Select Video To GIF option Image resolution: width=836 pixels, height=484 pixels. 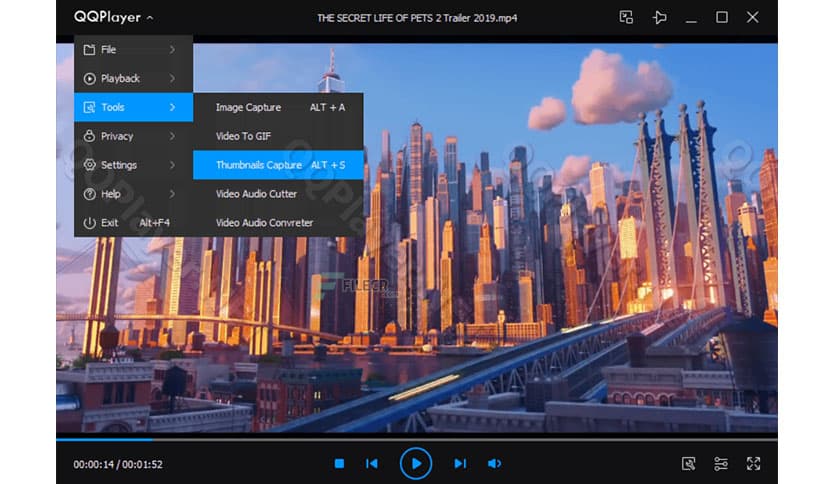pyautogui.click(x=278, y=136)
